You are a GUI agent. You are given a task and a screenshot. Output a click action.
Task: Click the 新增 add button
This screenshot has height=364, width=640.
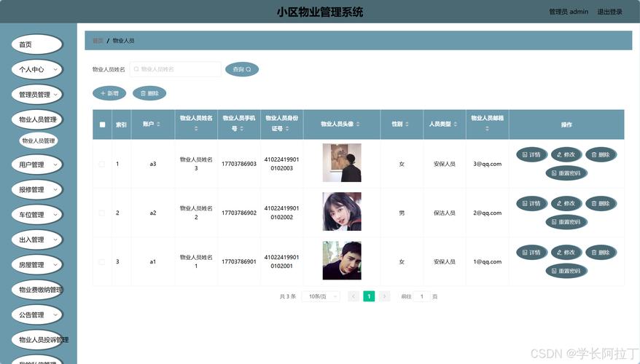tap(109, 93)
